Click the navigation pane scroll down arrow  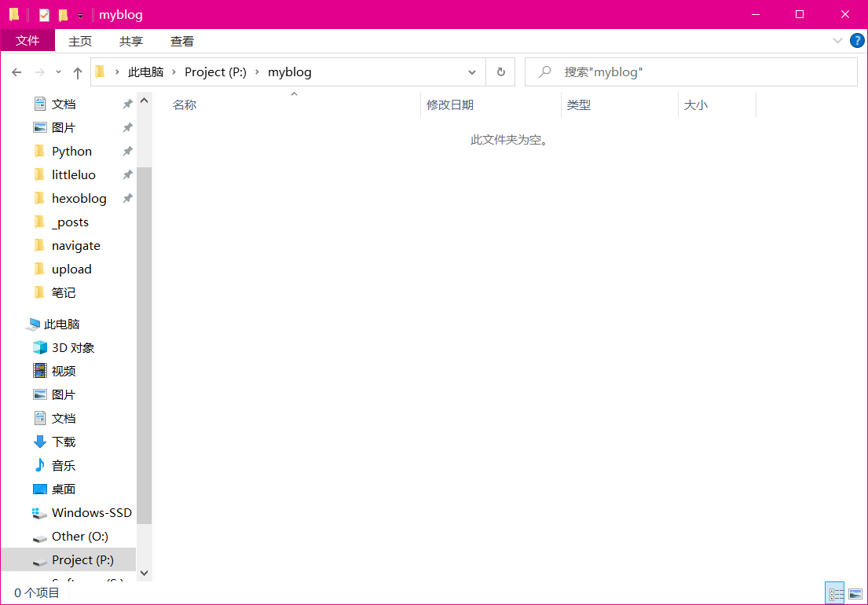point(144,574)
